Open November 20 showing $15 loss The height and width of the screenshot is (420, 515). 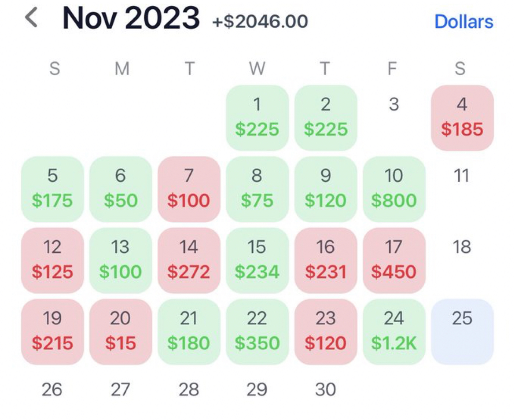point(121,332)
